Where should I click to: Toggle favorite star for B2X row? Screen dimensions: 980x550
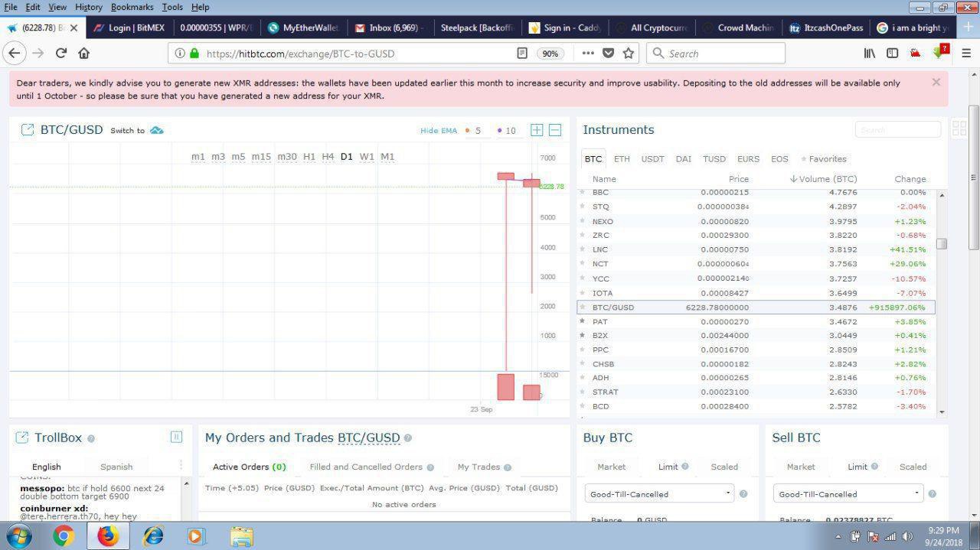point(583,336)
